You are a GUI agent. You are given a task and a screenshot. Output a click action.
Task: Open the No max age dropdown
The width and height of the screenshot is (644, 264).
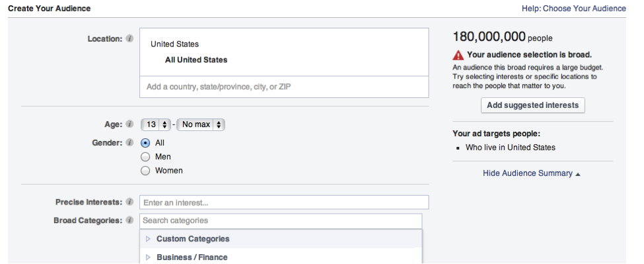(x=201, y=124)
